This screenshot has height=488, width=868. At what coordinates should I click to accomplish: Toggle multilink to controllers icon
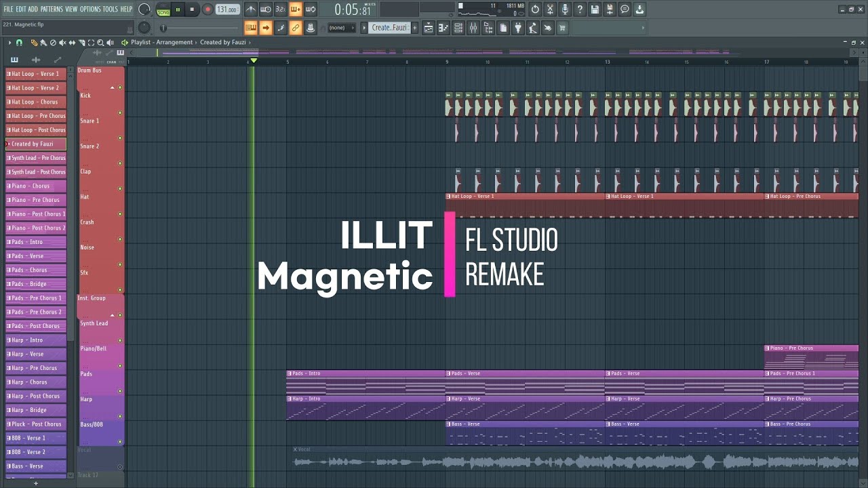point(311,28)
